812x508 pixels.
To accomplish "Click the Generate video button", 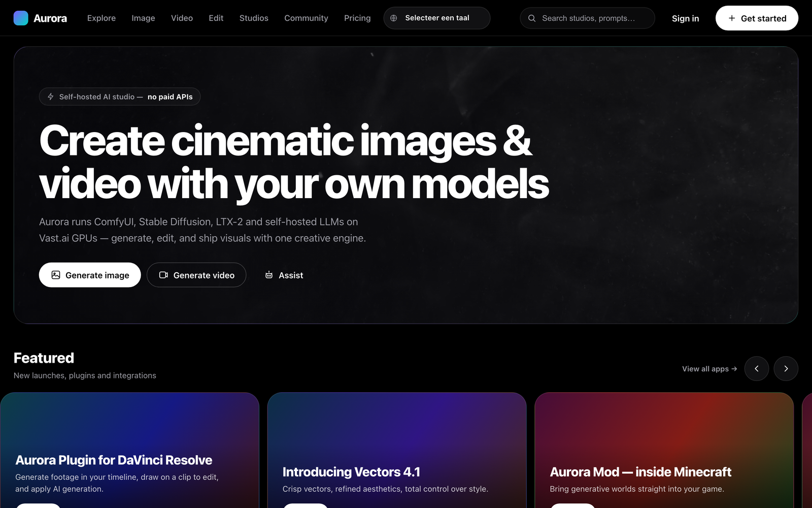I will click(196, 275).
